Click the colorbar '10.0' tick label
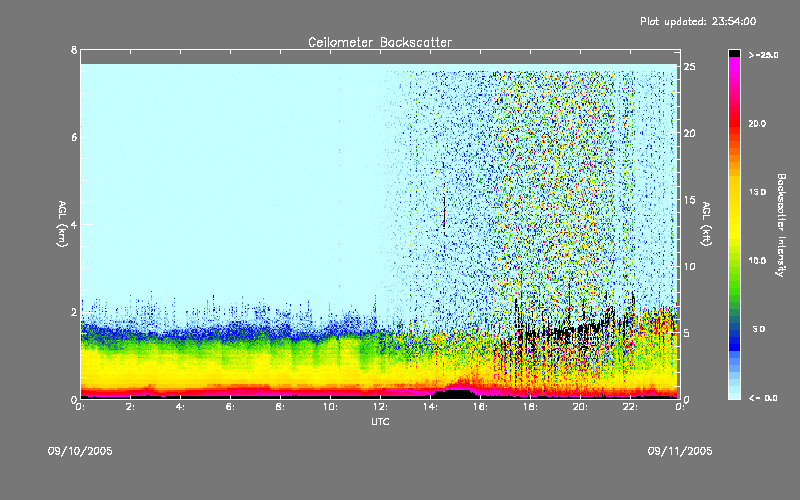Image resolution: width=800 pixels, height=500 pixels. tap(757, 260)
